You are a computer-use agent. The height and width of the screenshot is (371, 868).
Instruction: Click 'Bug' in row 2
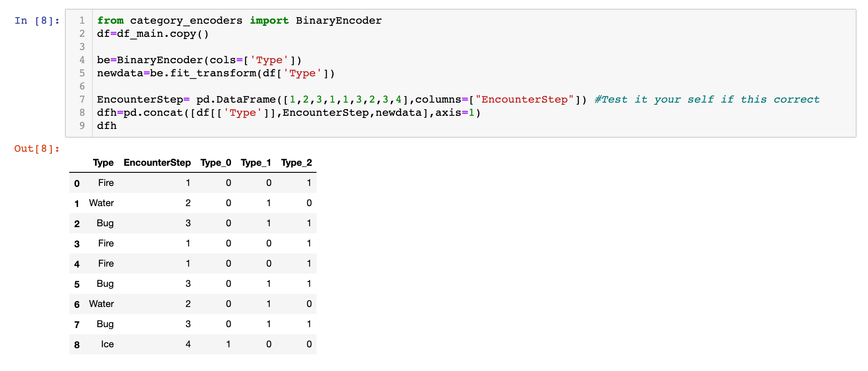click(105, 223)
